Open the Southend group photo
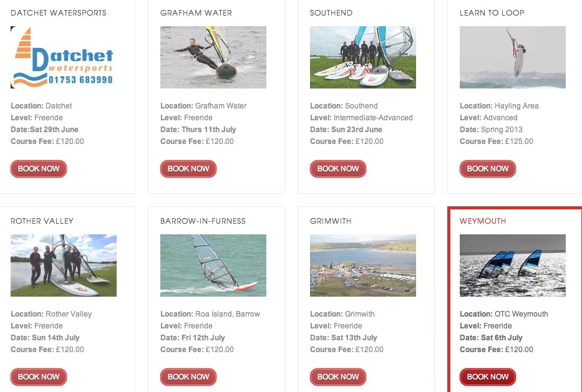Screen dimensions: 582x392 pyautogui.click(x=362, y=57)
